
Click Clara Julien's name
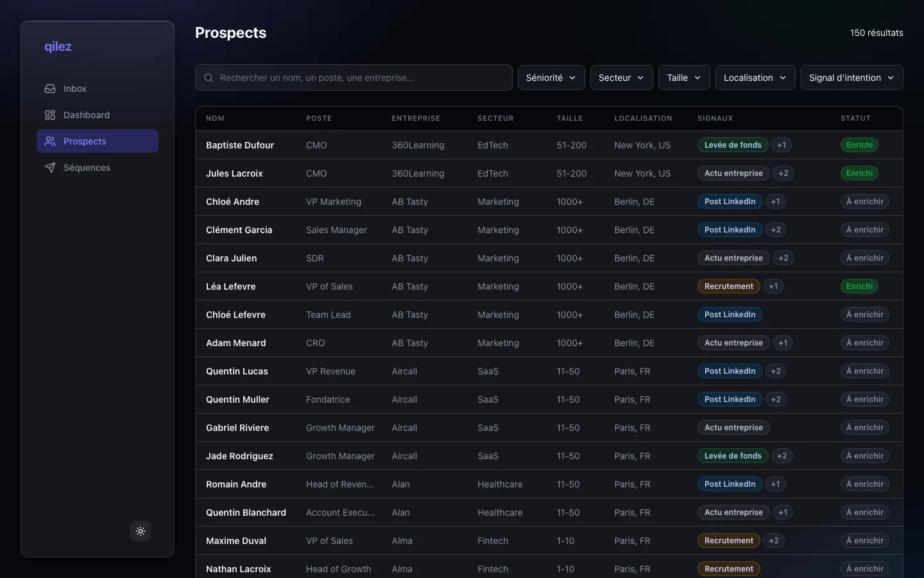[231, 258]
